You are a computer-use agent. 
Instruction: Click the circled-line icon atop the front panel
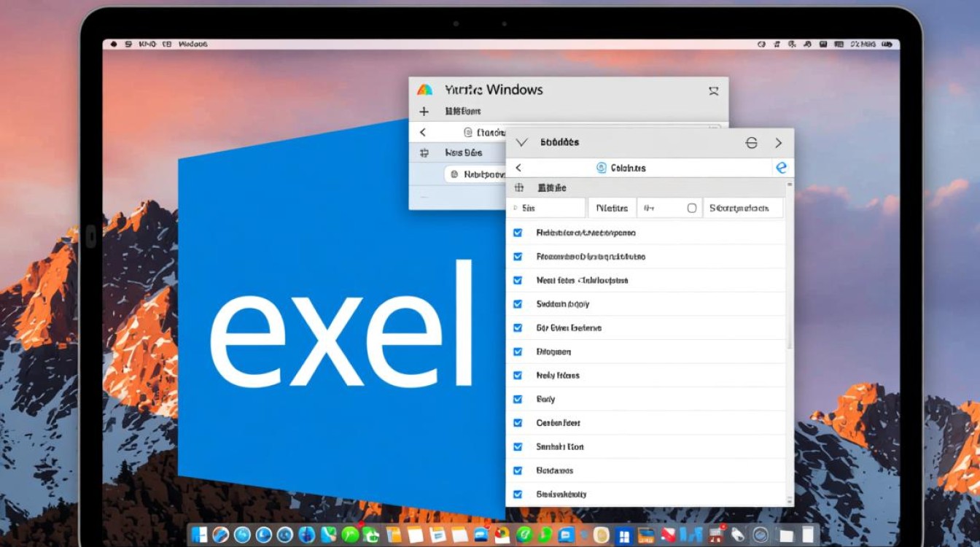pyautogui.click(x=752, y=143)
